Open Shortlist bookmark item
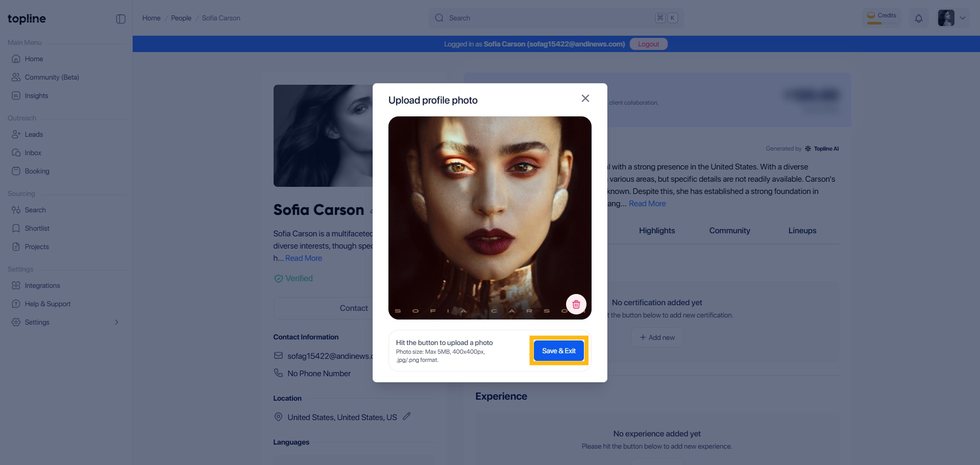 click(x=37, y=228)
